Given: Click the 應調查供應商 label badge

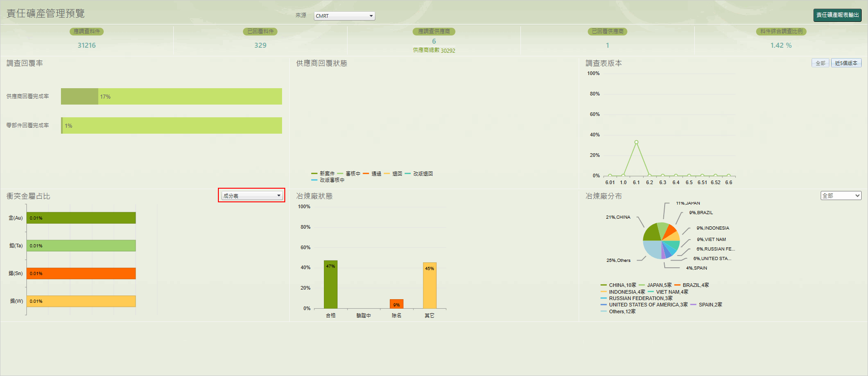Looking at the screenshot, I should tap(434, 31).
